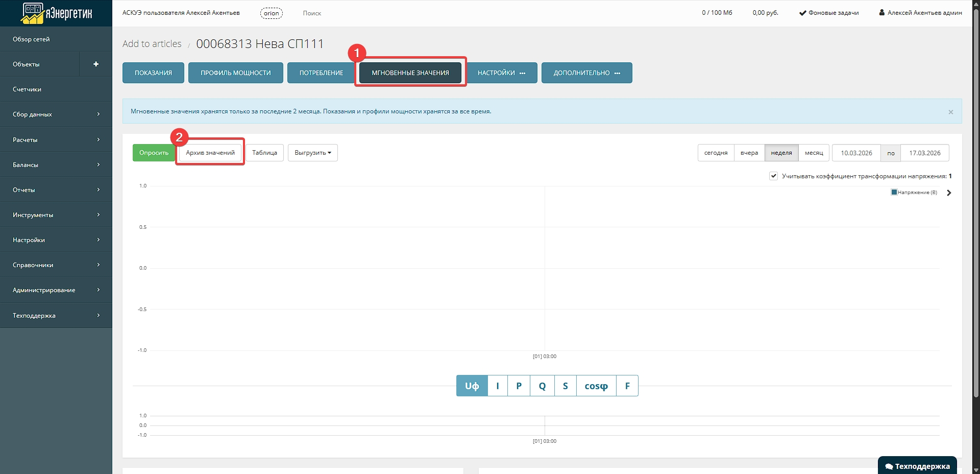Toggle voltage transformation coefficient checkbox

point(773,176)
